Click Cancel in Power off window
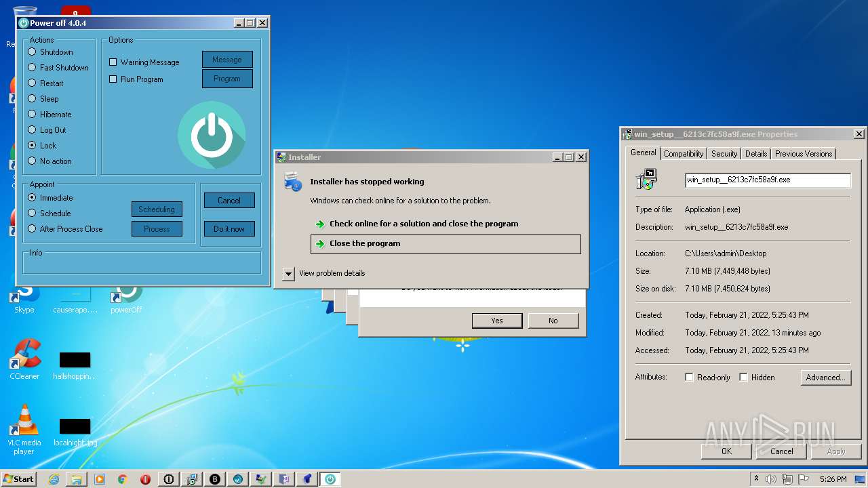The height and width of the screenshot is (488, 868). point(229,201)
